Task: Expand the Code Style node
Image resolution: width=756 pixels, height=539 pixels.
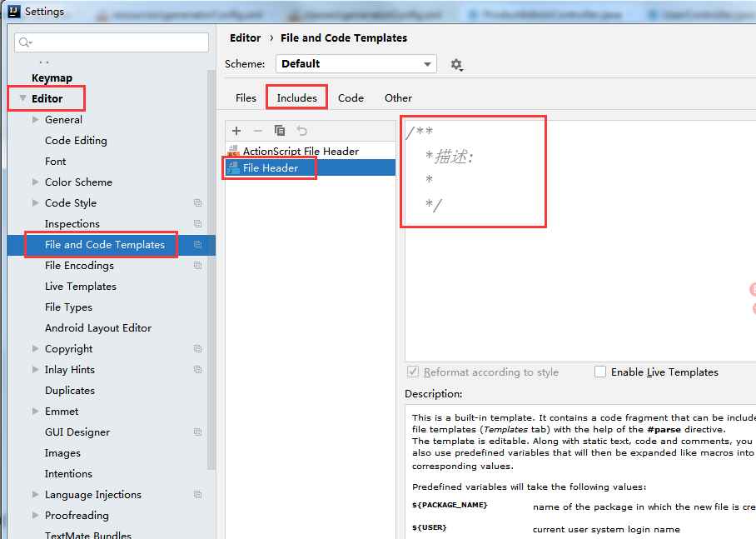Action: click(35, 203)
